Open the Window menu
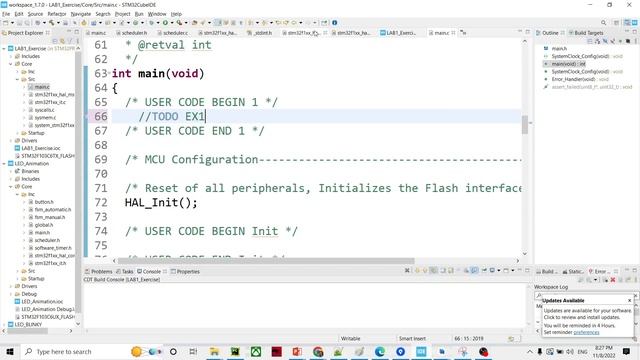The width and height of the screenshot is (640, 360). pyautogui.click(x=157, y=14)
